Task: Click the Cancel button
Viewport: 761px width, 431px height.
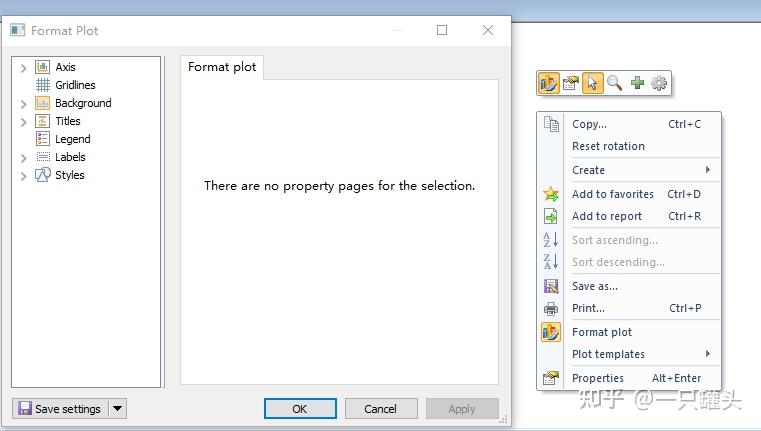Action: point(380,408)
